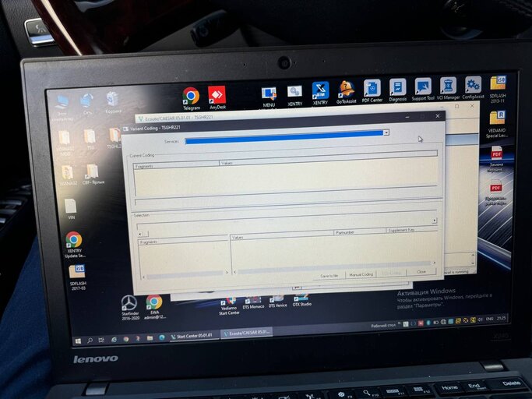Click Fragments column header under Current Coding
532x399 pixels.
176,165
